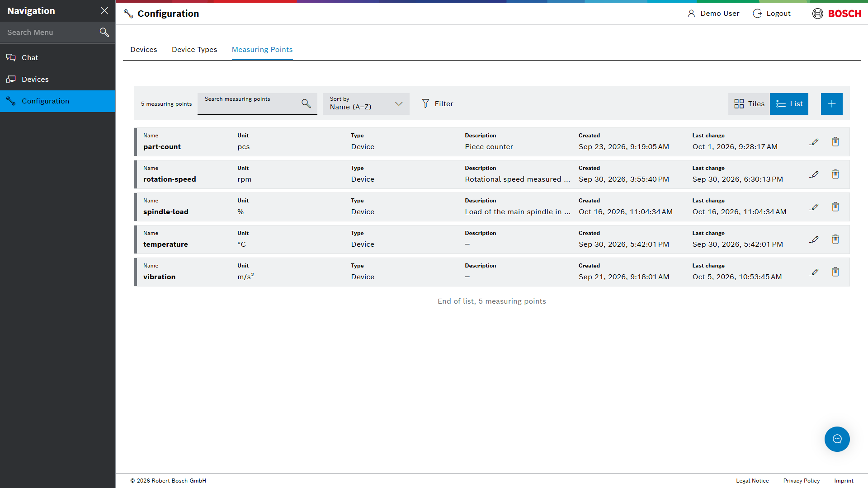Click the Bosch logo
The image size is (868, 488).
[837, 14]
